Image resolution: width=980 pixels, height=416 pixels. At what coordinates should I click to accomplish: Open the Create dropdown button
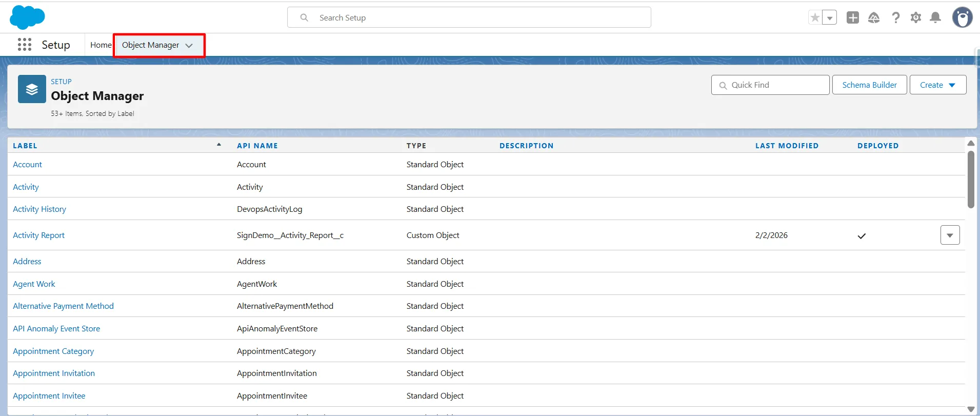937,85
